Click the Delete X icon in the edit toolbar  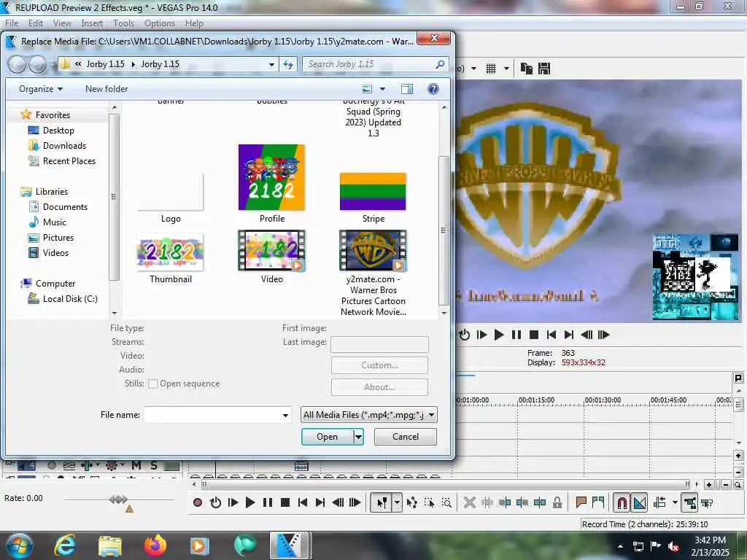tap(469, 502)
